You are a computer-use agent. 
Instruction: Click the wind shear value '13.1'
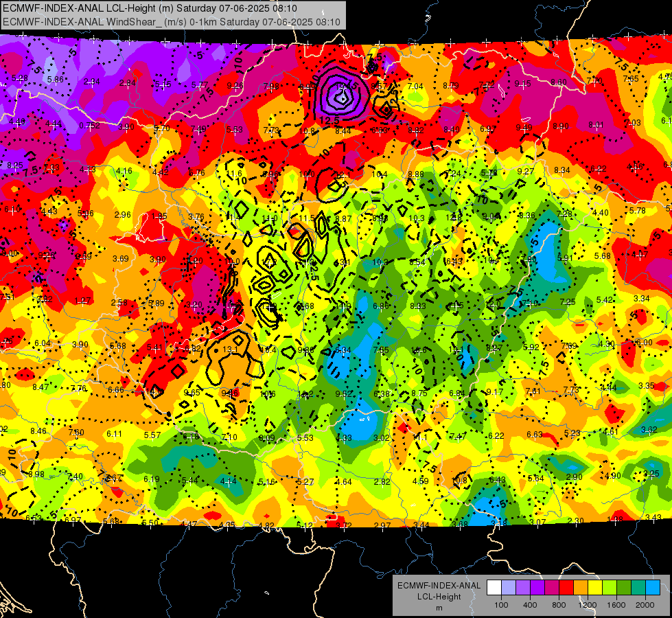click(230, 350)
